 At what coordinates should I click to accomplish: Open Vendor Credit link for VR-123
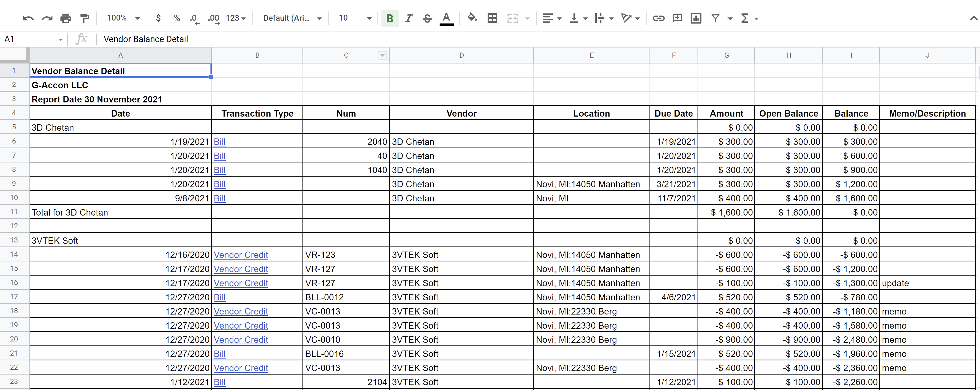[x=241, y=255]
